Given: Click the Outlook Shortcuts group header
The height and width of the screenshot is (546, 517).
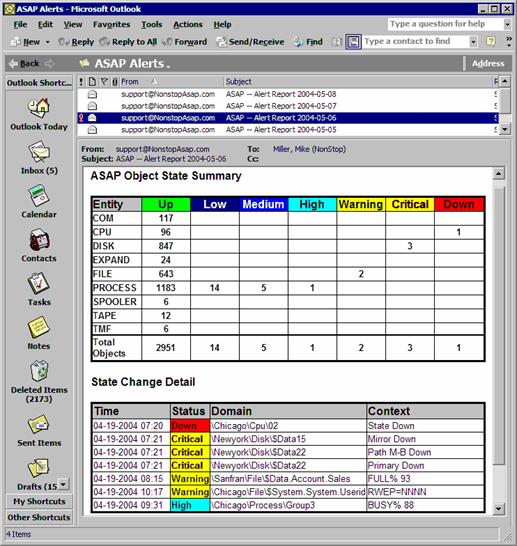Looking at the screenshot, I should (39, 83).
